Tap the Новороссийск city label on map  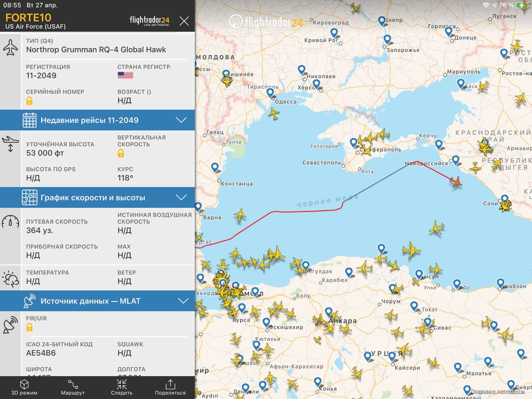point(426,163)
